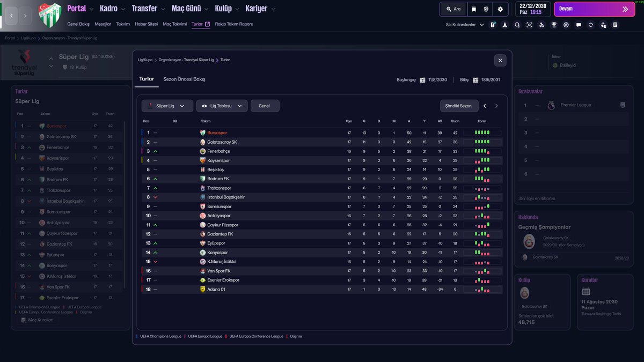
Task: Click the document page shortcut icon
Action: tap(615, 25)
